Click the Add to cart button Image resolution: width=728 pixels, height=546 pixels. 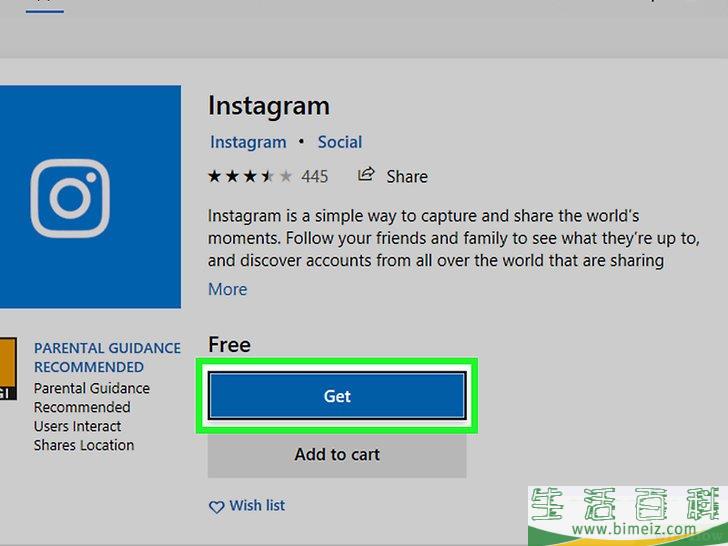(x=337, y=454)
